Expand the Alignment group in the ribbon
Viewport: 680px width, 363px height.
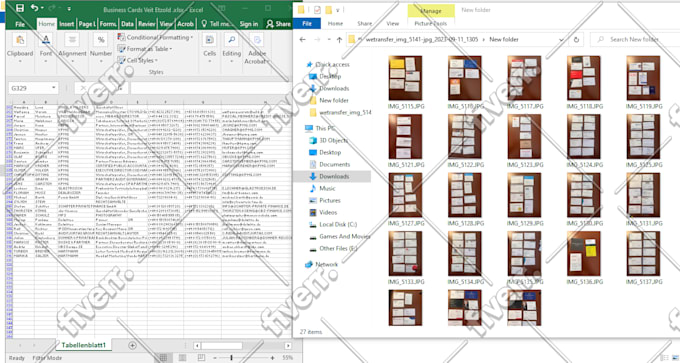click(x=72, y=49)
